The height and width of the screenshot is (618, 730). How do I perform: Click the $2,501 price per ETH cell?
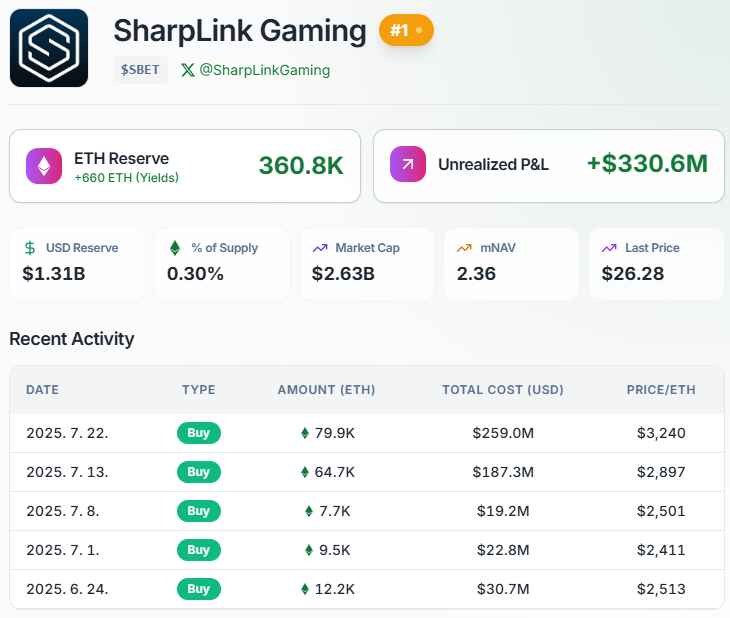click(x=661, y=511)
